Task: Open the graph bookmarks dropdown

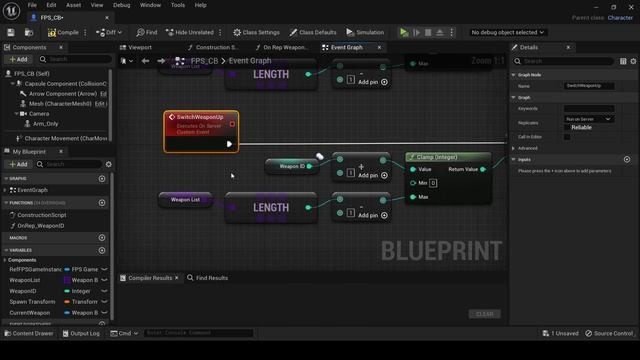Action: 127,61
